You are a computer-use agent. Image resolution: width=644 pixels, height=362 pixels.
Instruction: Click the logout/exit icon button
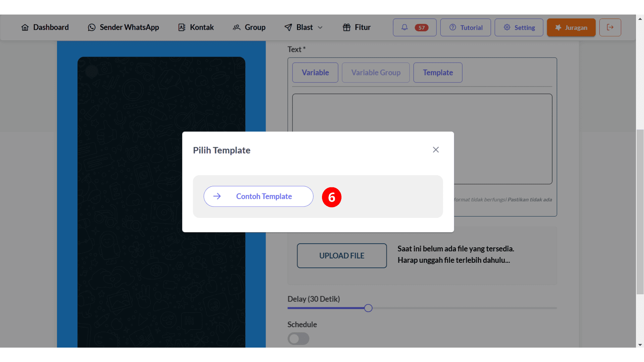pos(611,27)
